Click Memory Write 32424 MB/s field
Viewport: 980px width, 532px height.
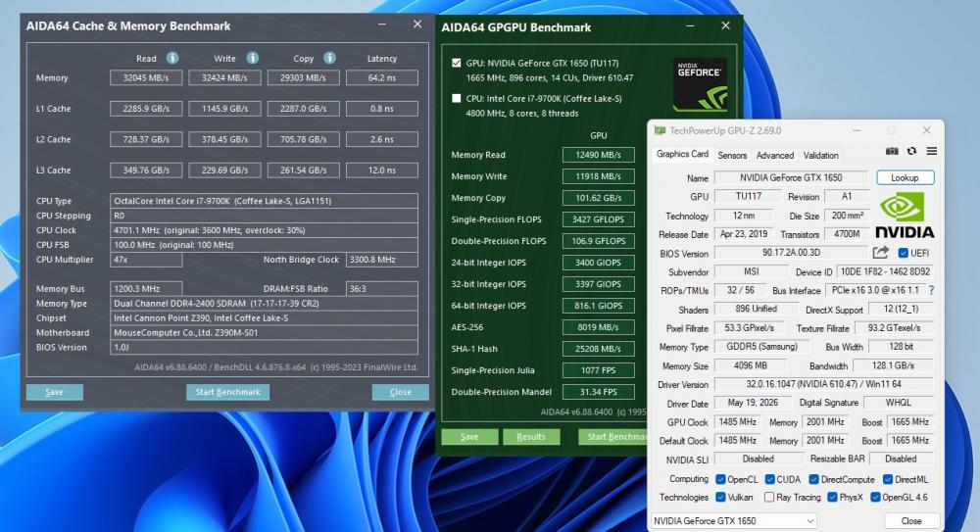[224, 77]
